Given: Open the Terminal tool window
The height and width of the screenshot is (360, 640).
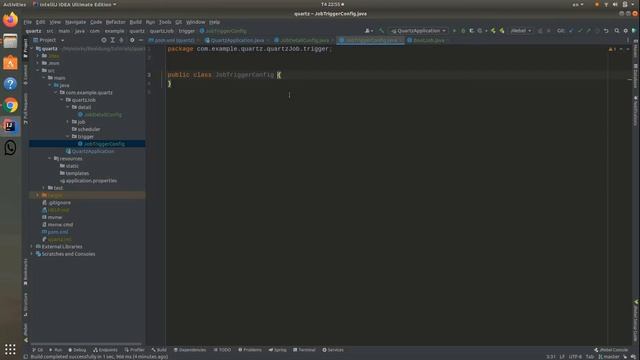Looking at the screenshot, I should (304, 350).
